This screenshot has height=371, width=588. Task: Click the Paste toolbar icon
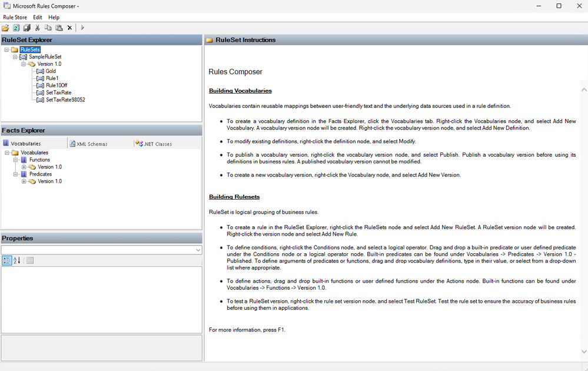point(59,28)
